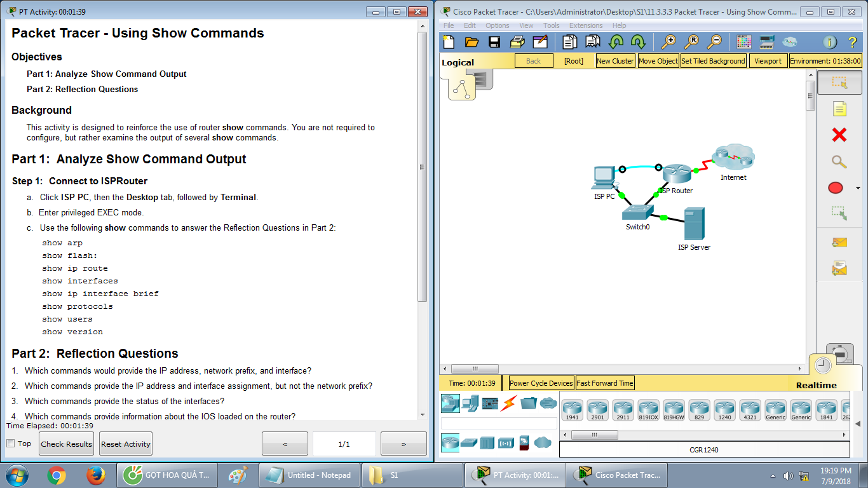Check the Top checkbox in the activity window
The height and width of the screenshot is (488, 868).
[x=9, y=443]
